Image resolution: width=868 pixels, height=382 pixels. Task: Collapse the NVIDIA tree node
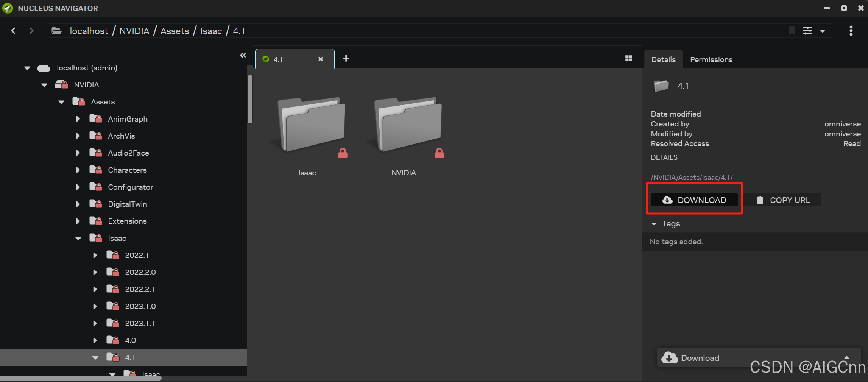(44, 85)
